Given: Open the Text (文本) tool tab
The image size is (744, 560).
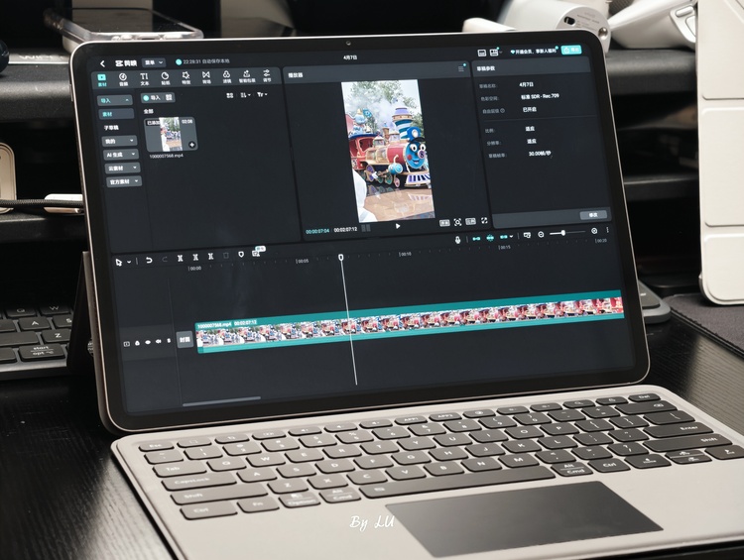Looking at the screenshot, I should click(x=144, y=78).
